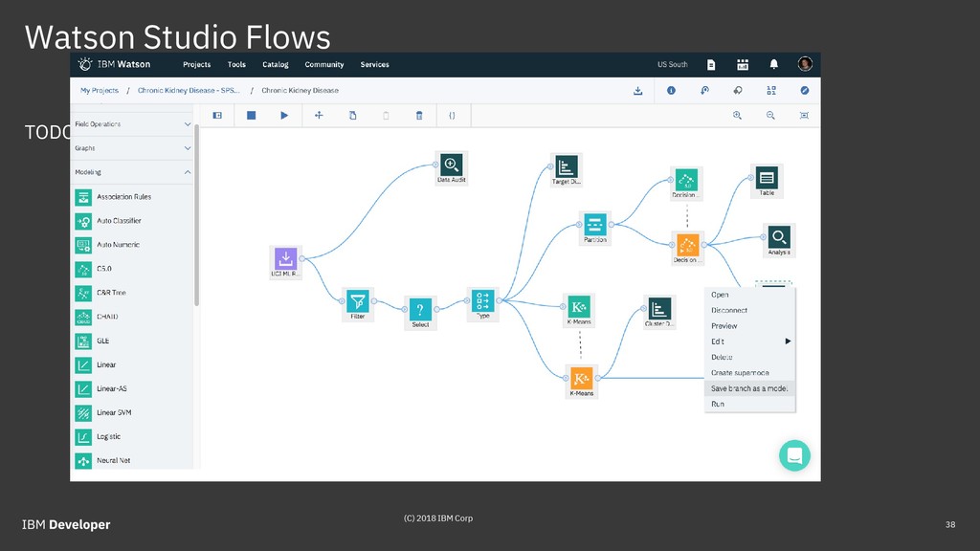Click the trash delete toolbar icon
This screenshot has width=980, height=551.
pyautogui.click(x=419, y=116)
